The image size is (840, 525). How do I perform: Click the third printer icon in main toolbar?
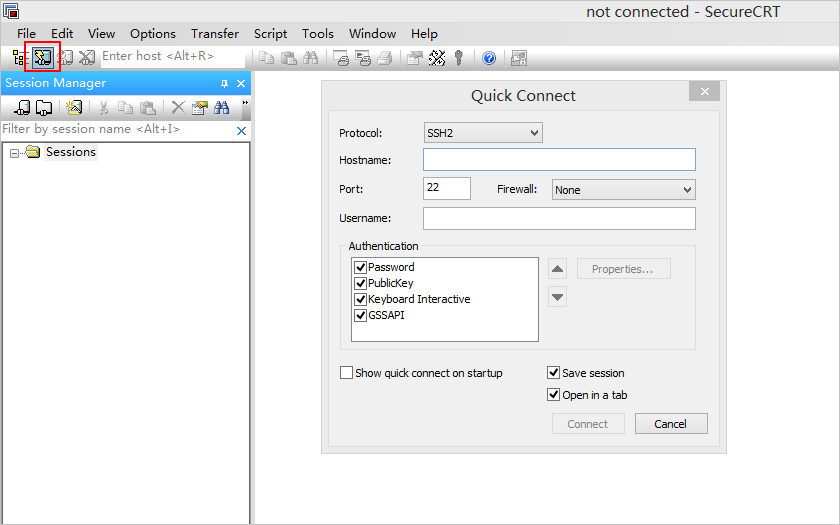tap(385, 57)
